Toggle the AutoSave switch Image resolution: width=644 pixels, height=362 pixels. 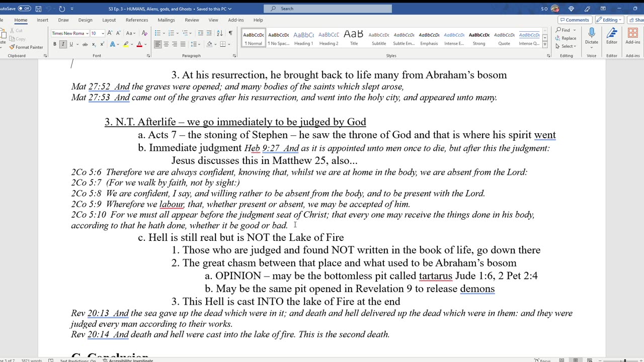click(24, 9)
